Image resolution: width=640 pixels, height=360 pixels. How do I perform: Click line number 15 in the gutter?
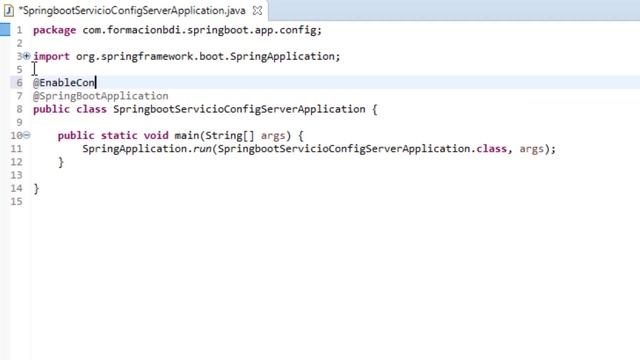pyautogui.click(x=16, y=201)
